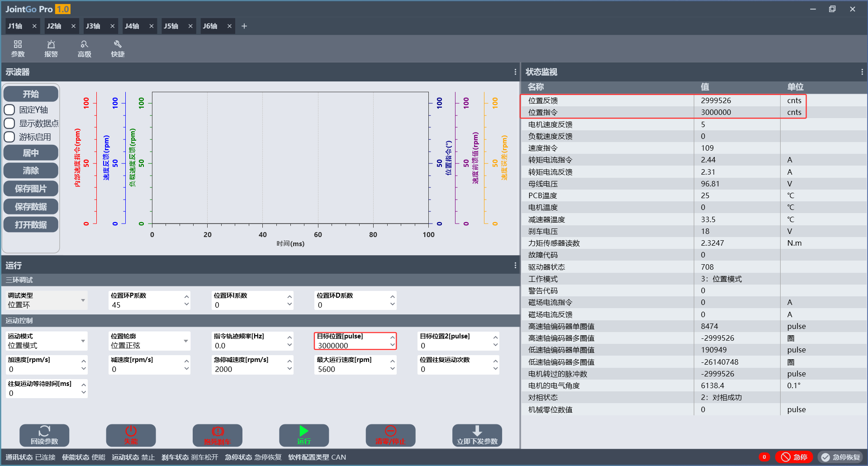Open the 参数 parameters toolbar icon

coord(18,48)
